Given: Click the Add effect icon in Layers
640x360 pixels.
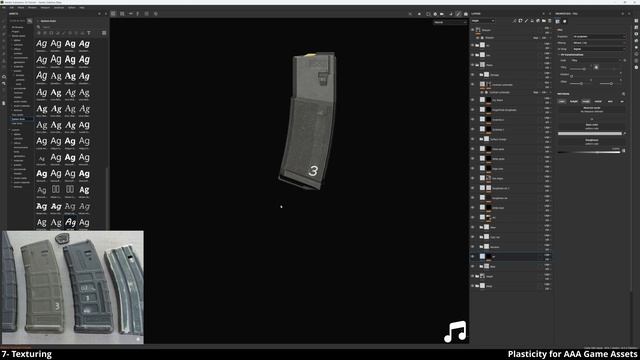Looking at the screenshot, I should point(515,21).
